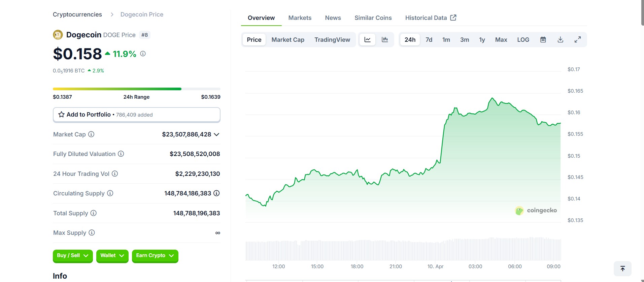Click info icon after 148,784,186,383 value
The width and height of the screenshot is (644, 282).
click(216, 193)
